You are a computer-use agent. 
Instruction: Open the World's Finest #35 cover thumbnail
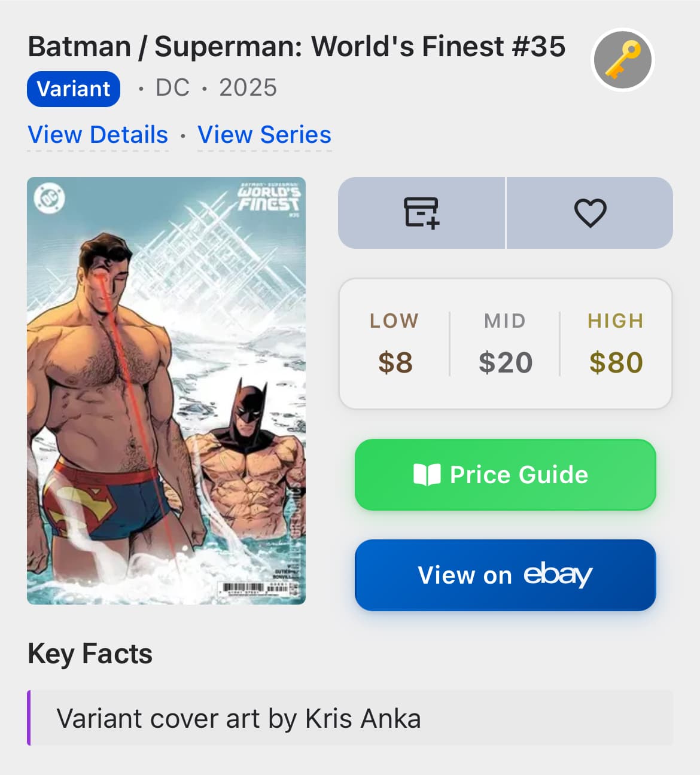pos(166,390)
